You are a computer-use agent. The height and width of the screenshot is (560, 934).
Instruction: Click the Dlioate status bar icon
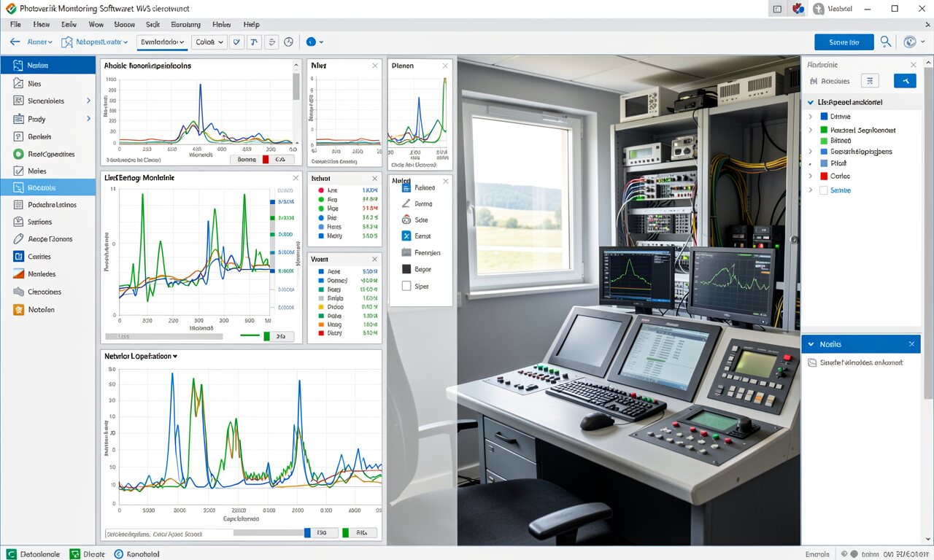[74, 553]
